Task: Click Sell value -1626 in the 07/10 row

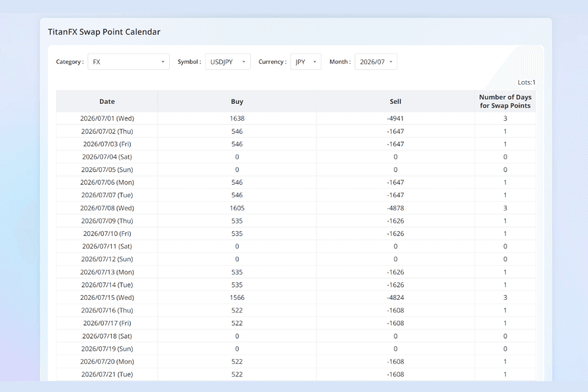Action: coord(395,233)
